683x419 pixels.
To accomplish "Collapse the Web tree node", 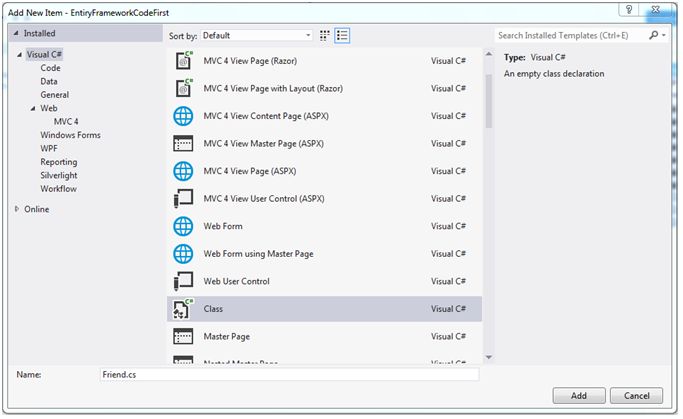I will point(33,108).
